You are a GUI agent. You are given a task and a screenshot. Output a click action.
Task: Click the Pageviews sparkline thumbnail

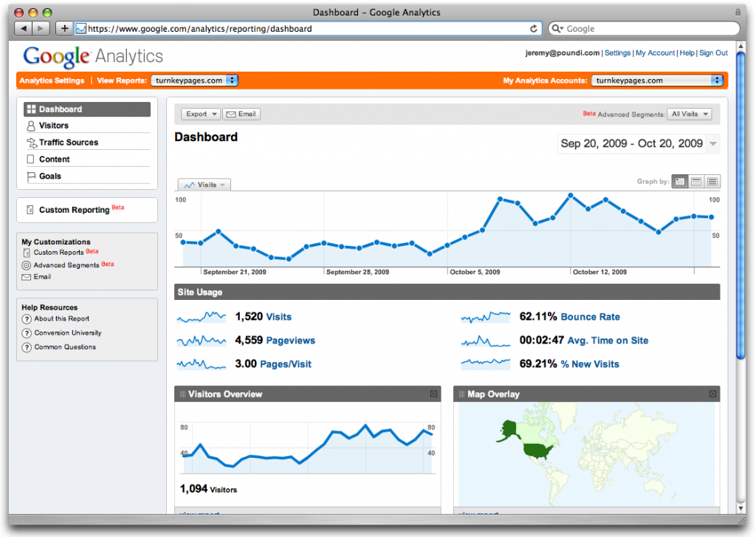[x=201, y=341]
